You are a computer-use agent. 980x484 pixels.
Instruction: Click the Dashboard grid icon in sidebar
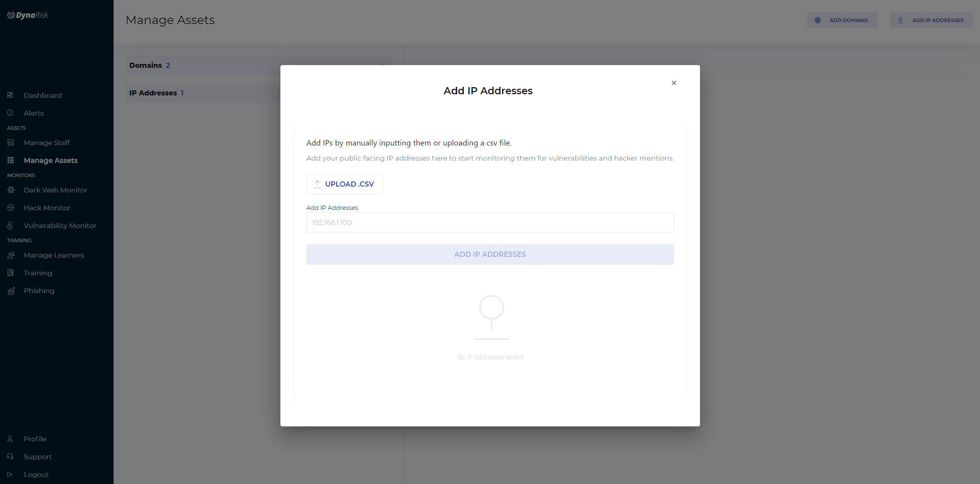10,95
